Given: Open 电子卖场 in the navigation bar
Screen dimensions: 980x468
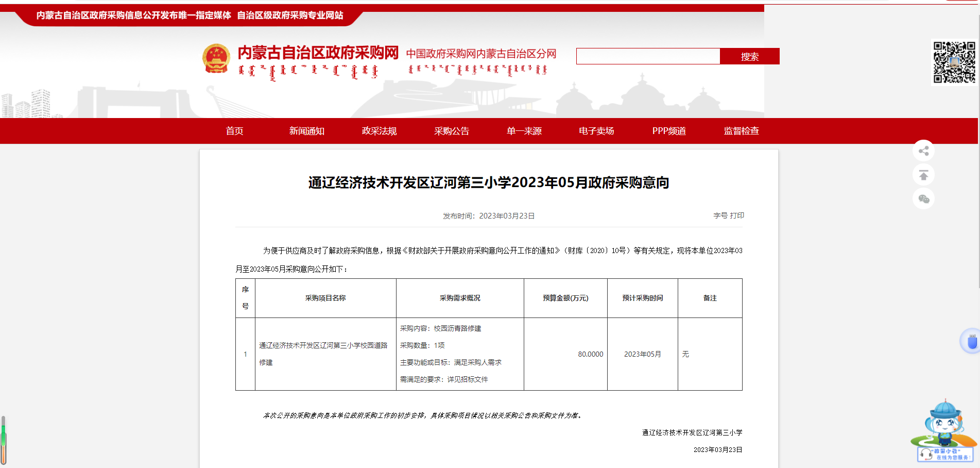Looking at the screenshot, I should pos(596,131).
